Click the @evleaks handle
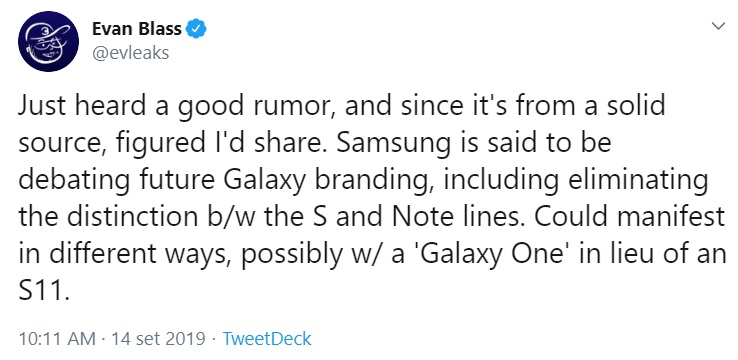 [x=130, y=53]
